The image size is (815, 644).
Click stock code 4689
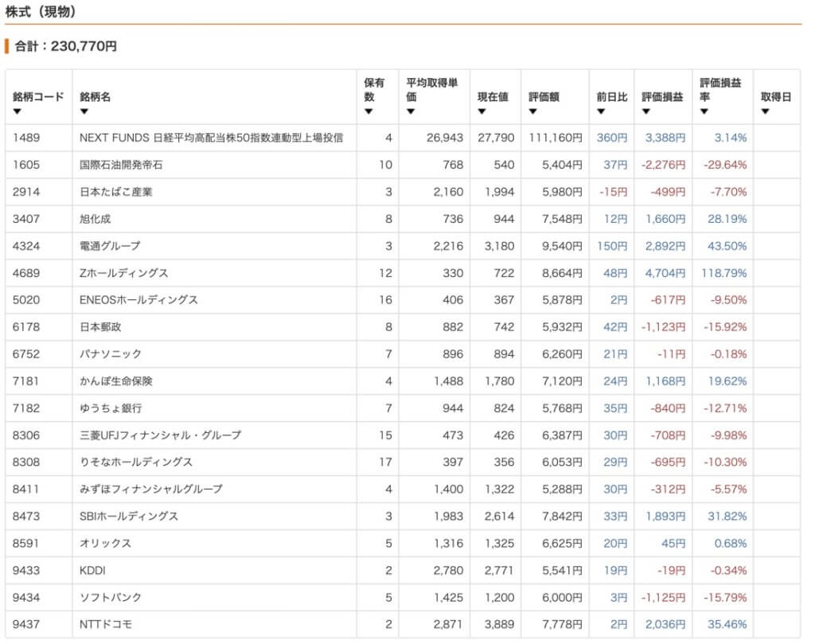26,273
